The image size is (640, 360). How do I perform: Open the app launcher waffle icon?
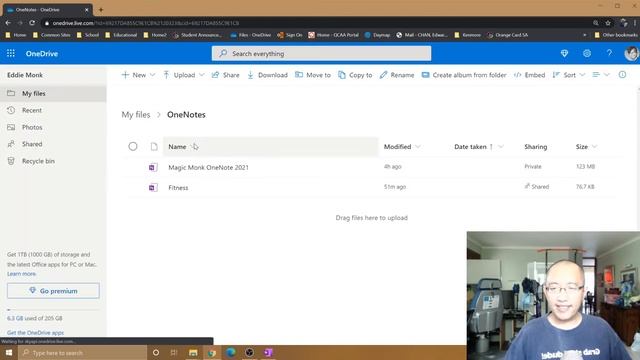(x=11, y=53)
